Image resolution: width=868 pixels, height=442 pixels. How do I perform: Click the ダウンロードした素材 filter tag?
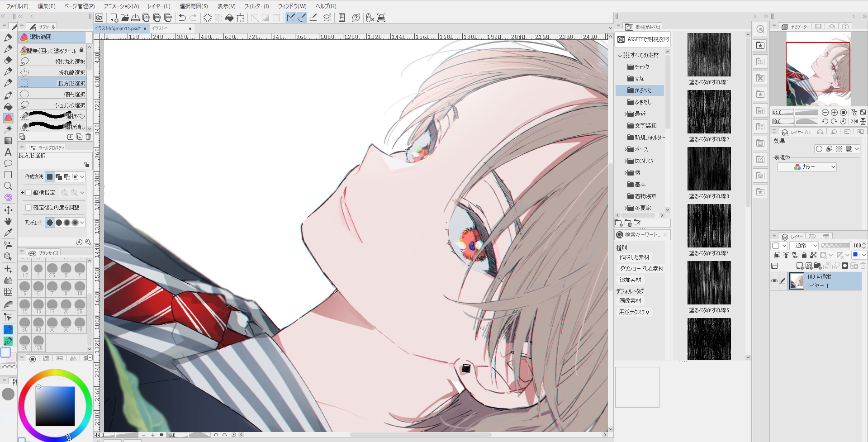click(x=641, y=269)
